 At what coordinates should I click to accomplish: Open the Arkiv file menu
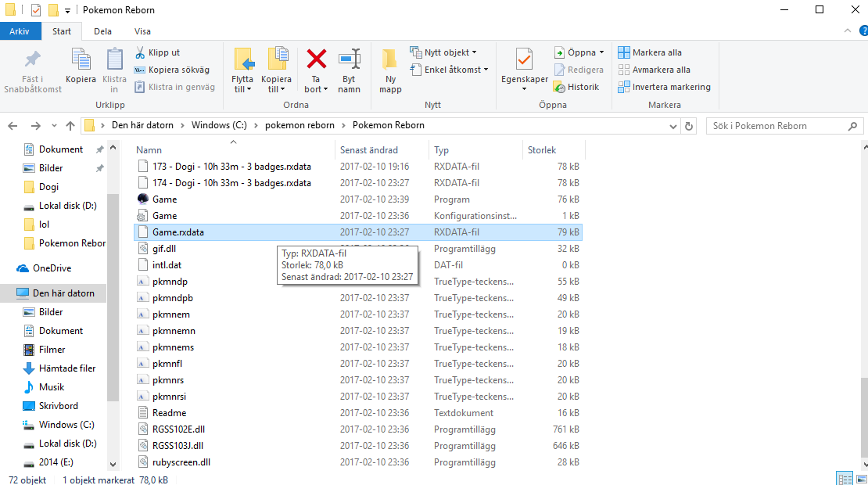pos(20,31)
